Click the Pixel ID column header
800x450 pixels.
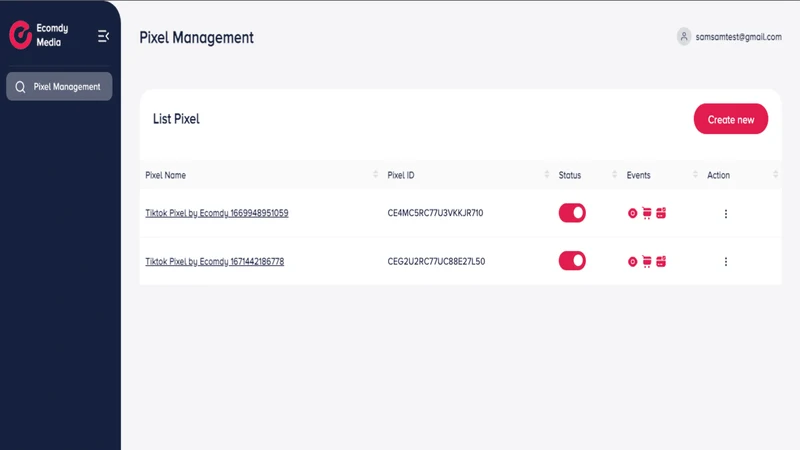click(401, 175)
